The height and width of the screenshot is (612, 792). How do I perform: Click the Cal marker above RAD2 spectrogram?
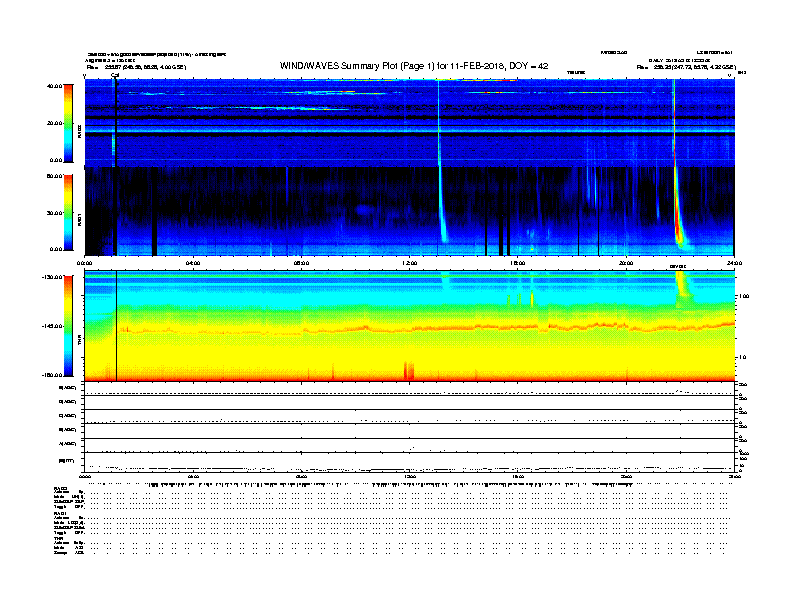115,76
